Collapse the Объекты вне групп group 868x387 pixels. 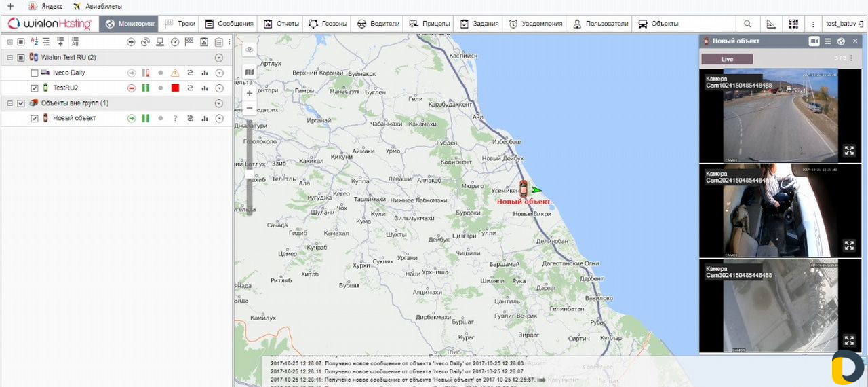coord(9,103)
